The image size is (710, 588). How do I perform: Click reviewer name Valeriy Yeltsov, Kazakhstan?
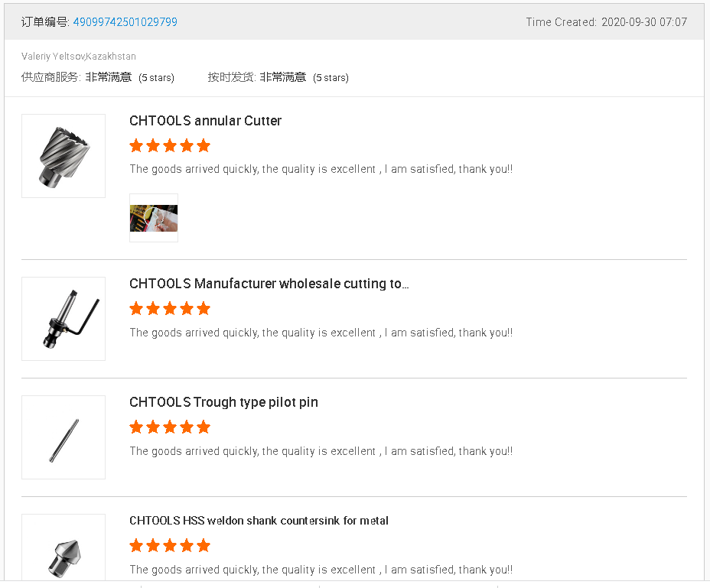(79, 57)
